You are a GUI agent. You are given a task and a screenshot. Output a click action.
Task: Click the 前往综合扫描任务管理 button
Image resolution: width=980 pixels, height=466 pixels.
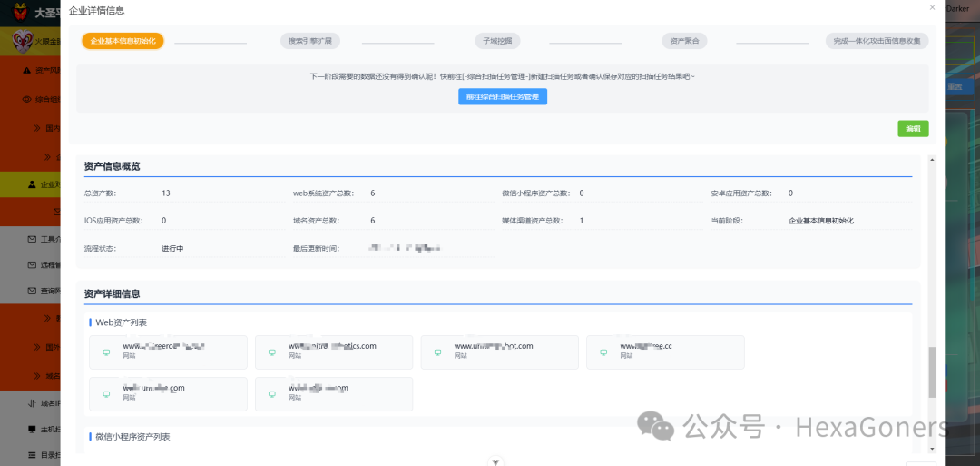click(503, 97)
